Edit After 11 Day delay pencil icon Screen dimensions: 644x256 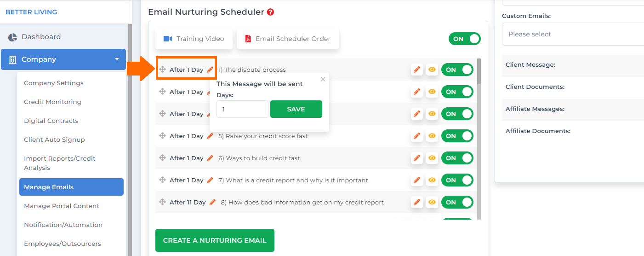click(x=212, y=202)
